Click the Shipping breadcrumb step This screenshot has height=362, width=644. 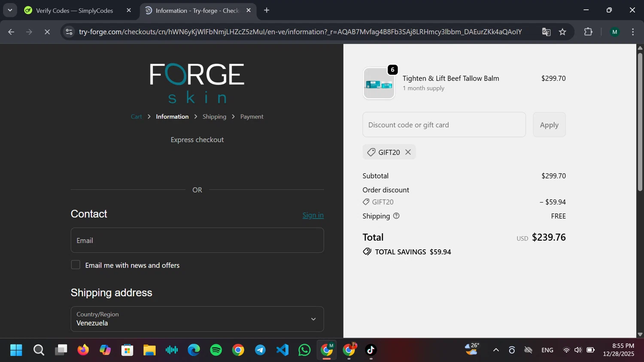click(214, 117)
